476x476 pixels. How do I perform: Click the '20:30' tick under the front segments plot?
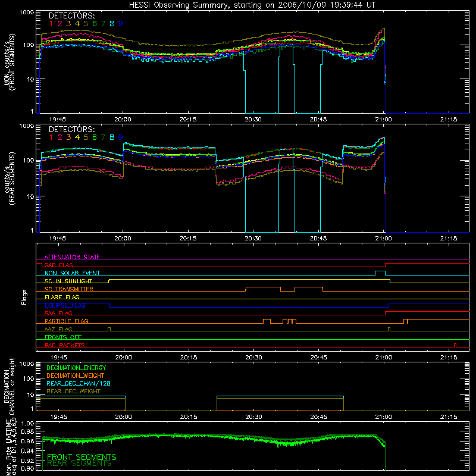coord(253,120)
